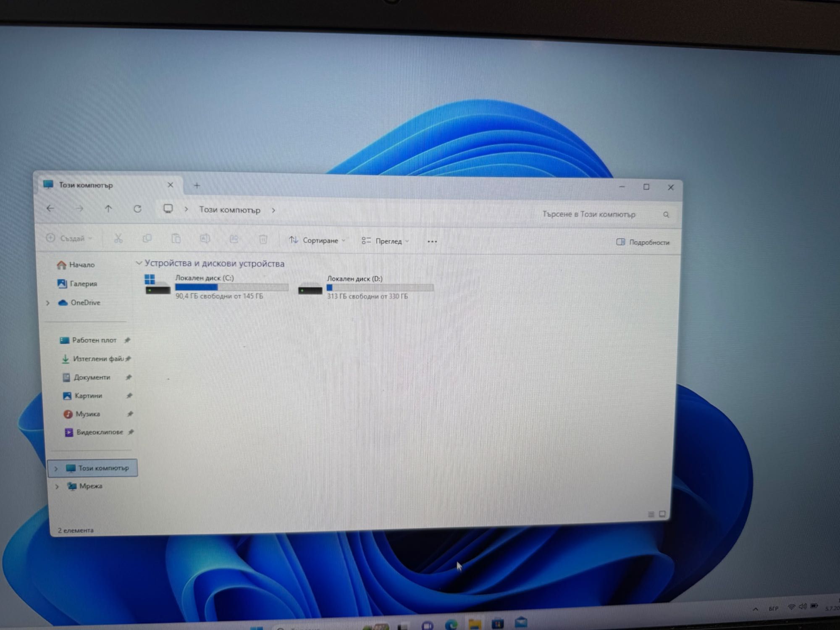This screenshot has width=840, height=630.
Task: Expand the Мрежа tree node
Action: click(57, 486)
